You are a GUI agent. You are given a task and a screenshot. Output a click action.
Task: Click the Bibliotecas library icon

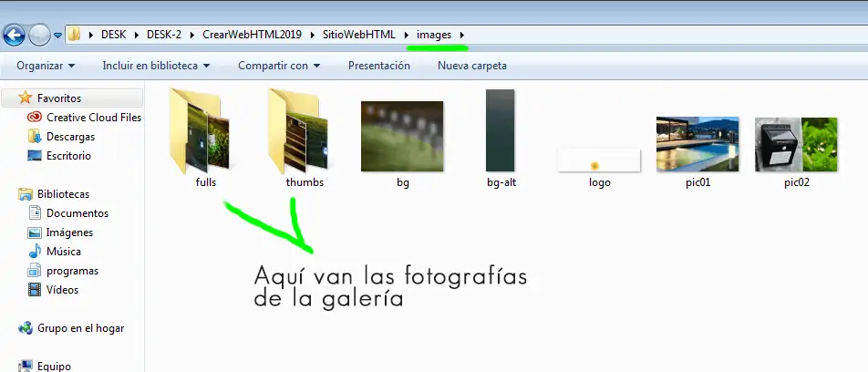click(26, 193)
